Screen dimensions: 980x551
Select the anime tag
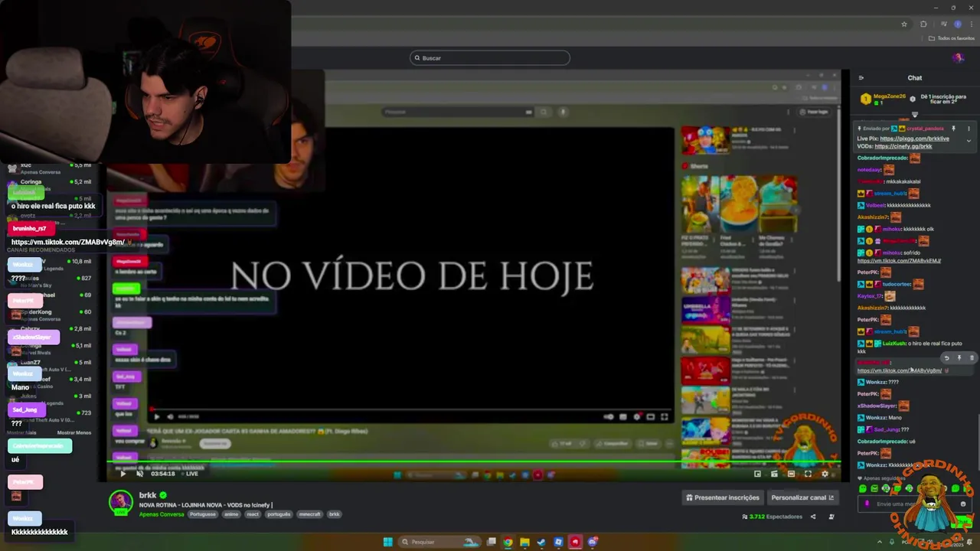click(230, 514)
